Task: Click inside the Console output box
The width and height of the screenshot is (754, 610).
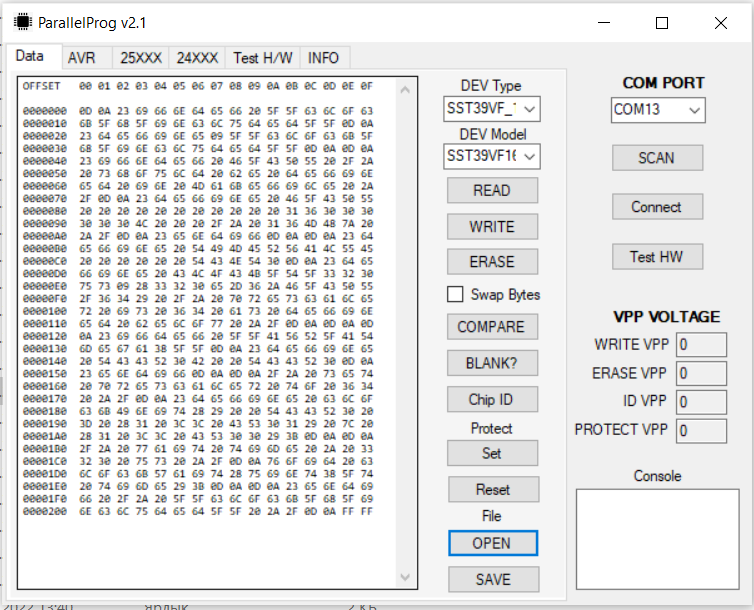Action: [657, 539]
